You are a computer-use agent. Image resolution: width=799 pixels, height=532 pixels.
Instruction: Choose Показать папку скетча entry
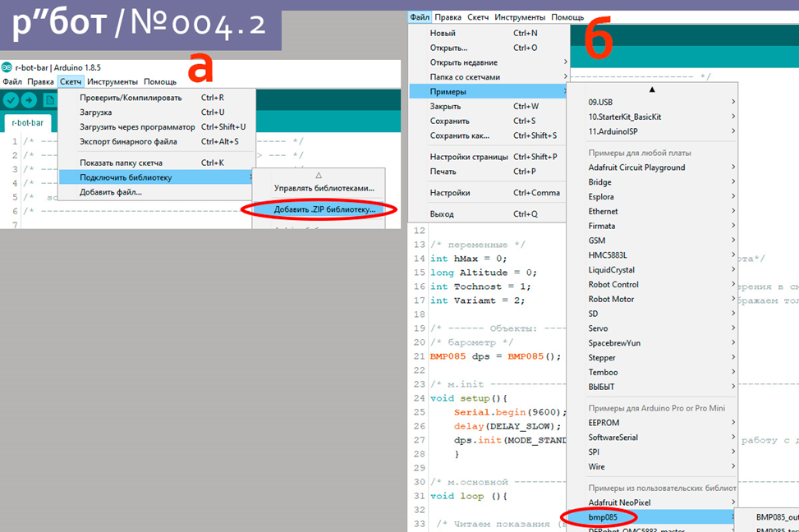coord(157,163)
